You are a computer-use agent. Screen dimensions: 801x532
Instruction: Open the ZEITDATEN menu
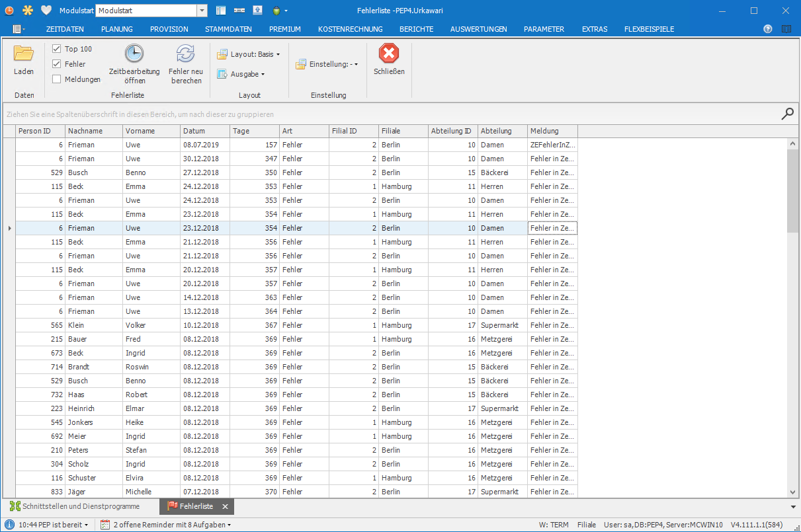pos(65,29)
